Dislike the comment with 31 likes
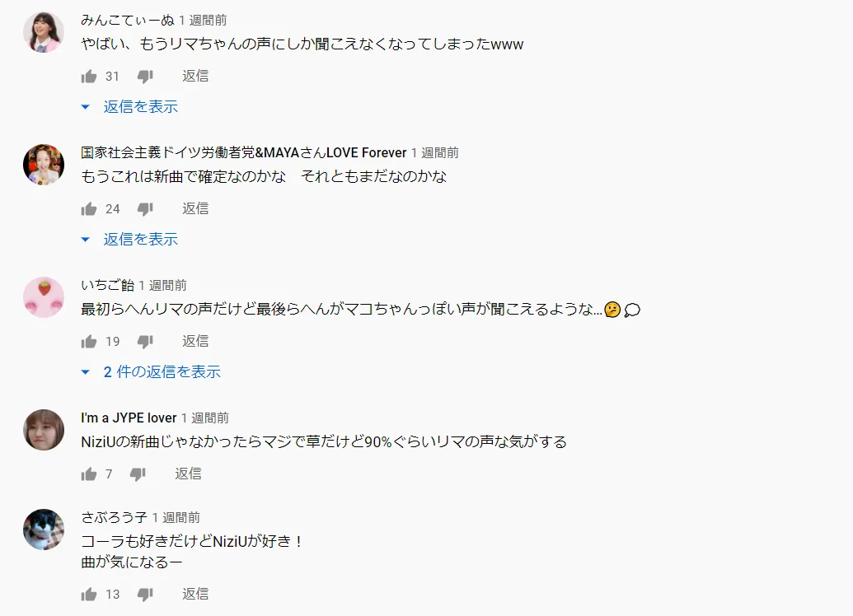Image resolution: width=853 pixels, height=616 pixels. coord(145,77)
